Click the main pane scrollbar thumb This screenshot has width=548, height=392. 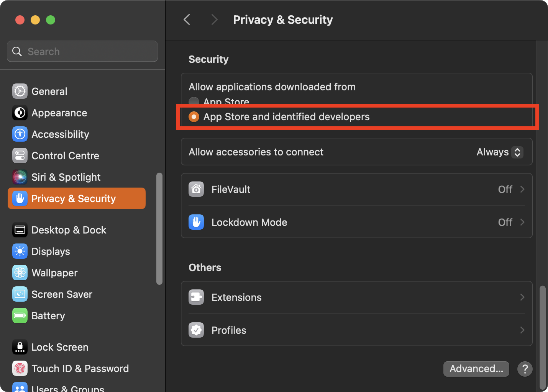coord(542,337)
